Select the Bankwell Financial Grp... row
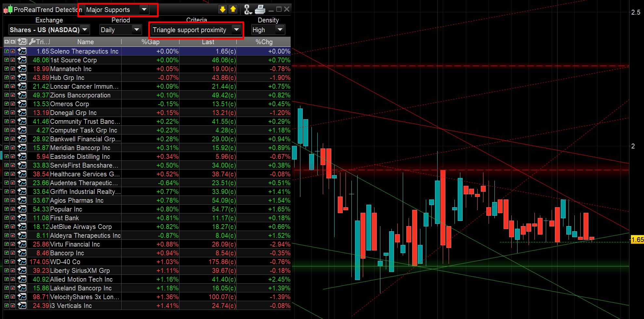 [147, 139]
